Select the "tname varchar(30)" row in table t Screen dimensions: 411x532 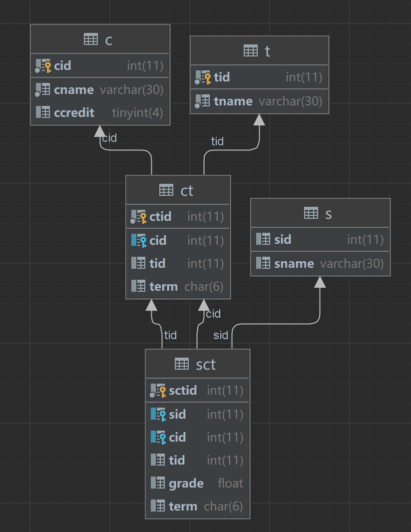click(x=259, y=100)
